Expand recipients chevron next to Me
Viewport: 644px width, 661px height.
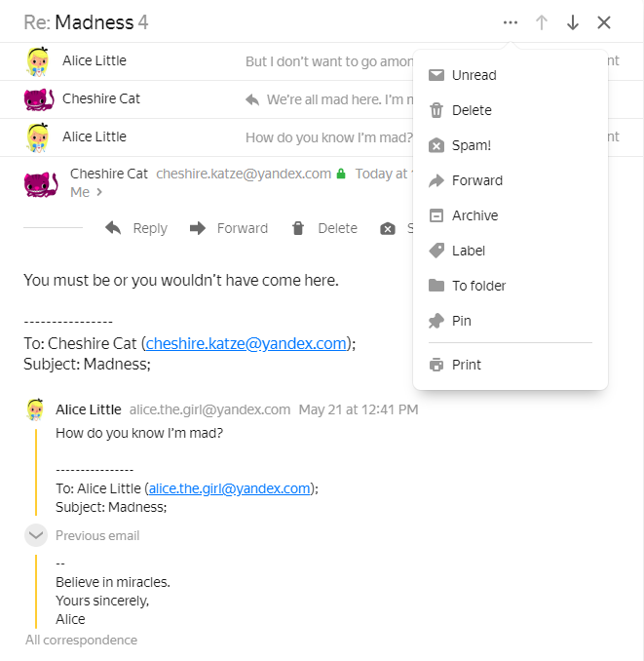click(x=99, y=193)
